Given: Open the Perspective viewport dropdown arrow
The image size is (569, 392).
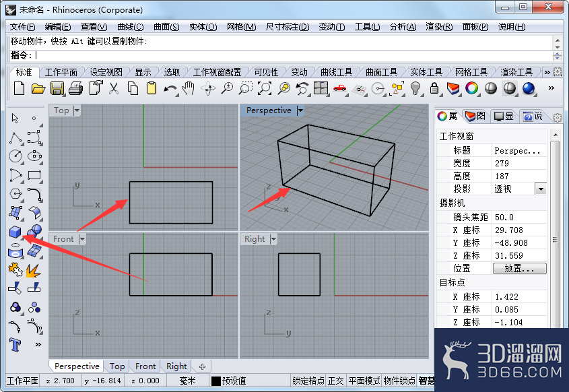Looking at the screenshot, I should coord(300,110).
